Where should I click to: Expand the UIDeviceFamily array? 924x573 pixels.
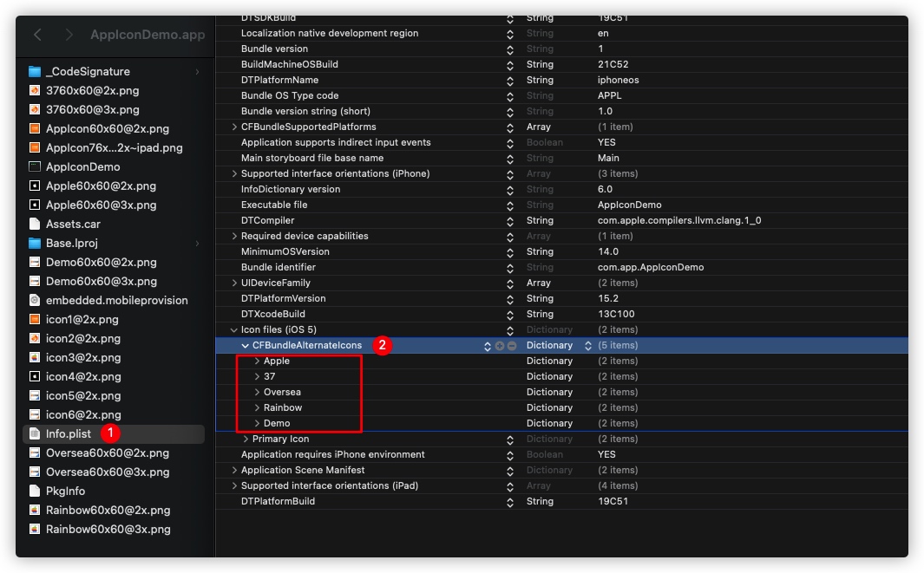pos(234,283)
